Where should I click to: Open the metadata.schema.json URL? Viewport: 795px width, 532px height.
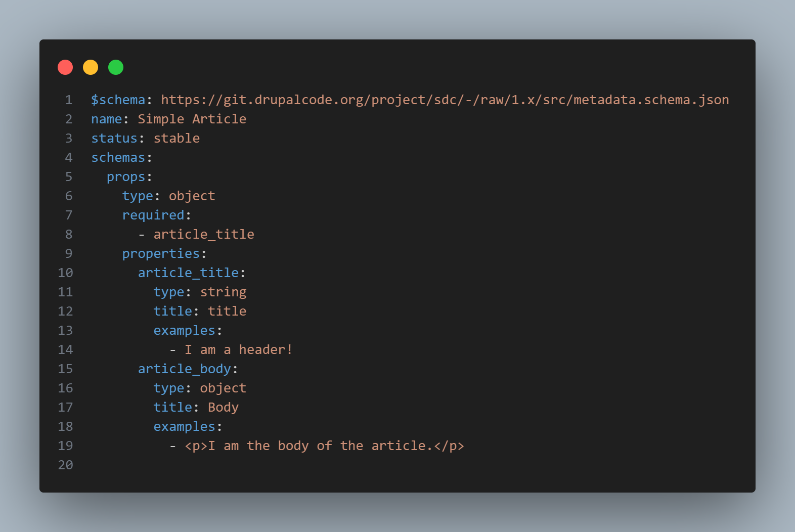[x=445, y=100]
